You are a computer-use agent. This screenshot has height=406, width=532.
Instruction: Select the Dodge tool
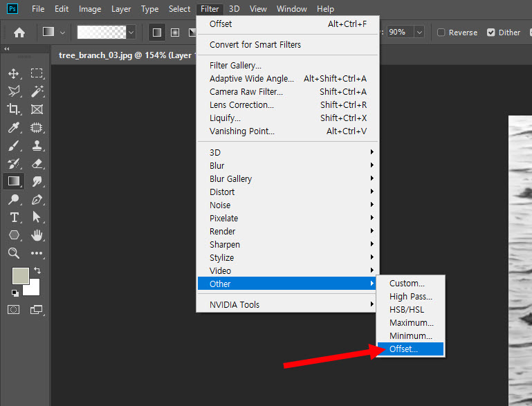[x=14, y=199]
